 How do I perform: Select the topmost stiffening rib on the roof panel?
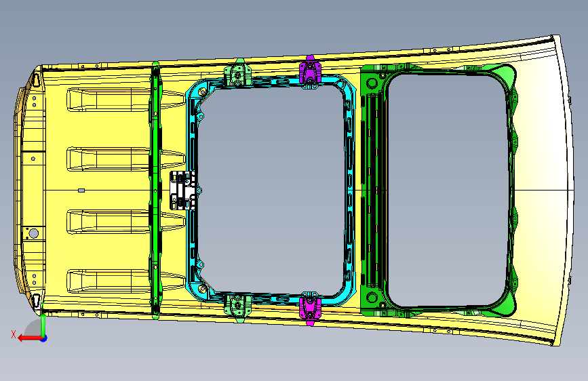(x=125, y=100)
